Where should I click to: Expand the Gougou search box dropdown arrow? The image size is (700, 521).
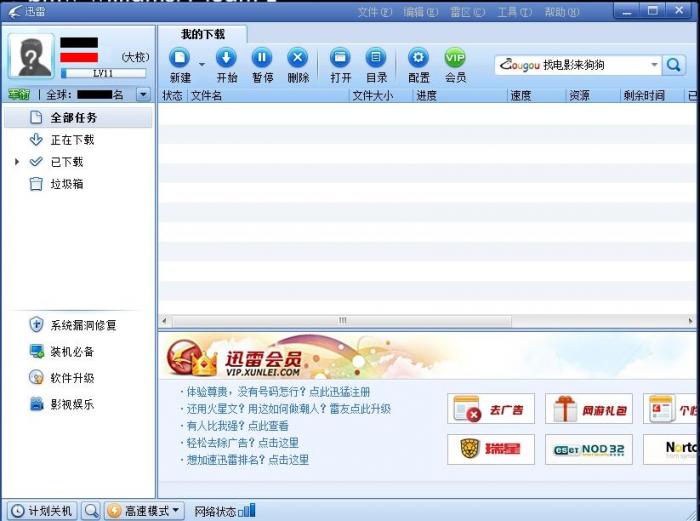pyautogui.click(x=654, y=65)
